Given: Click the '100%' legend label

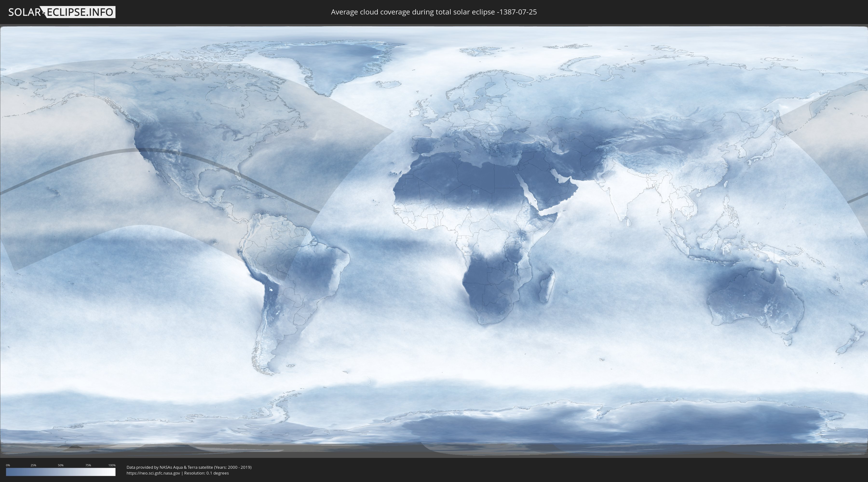Looking at the screenshot, I should coord(112,465).
